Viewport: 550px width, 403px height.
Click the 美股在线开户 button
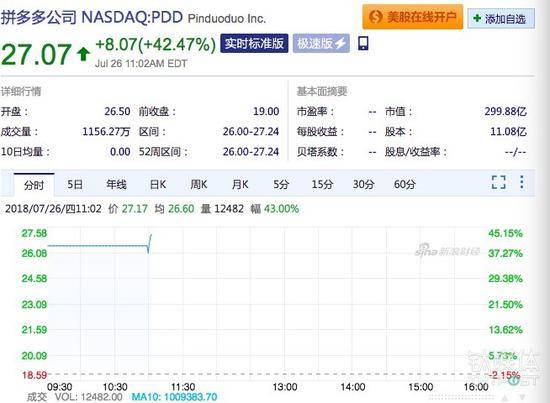(x=413, y=17)
